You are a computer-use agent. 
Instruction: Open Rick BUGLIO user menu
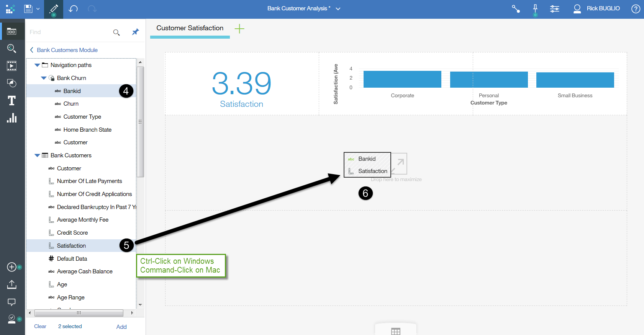(x=596, y=9)
